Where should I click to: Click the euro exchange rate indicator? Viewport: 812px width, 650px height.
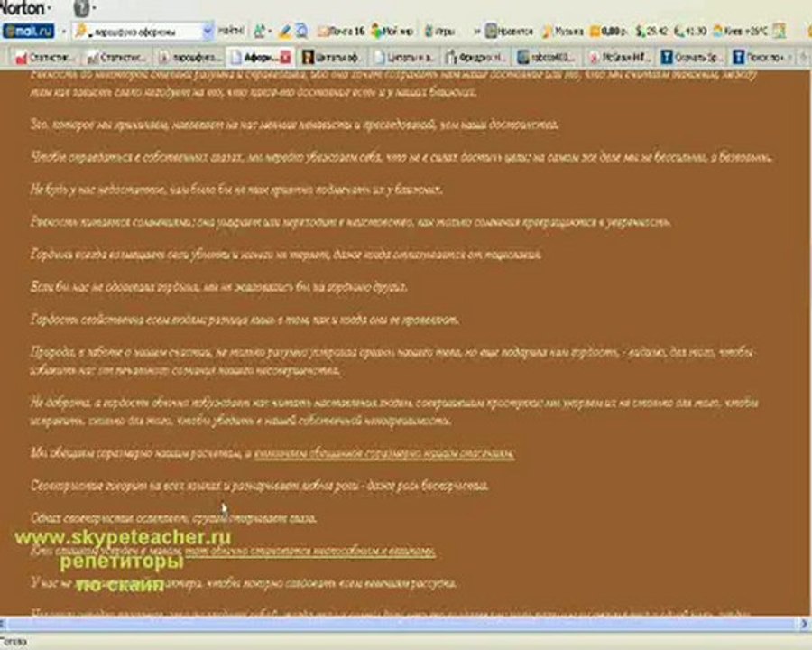click(x=690, y=32)
